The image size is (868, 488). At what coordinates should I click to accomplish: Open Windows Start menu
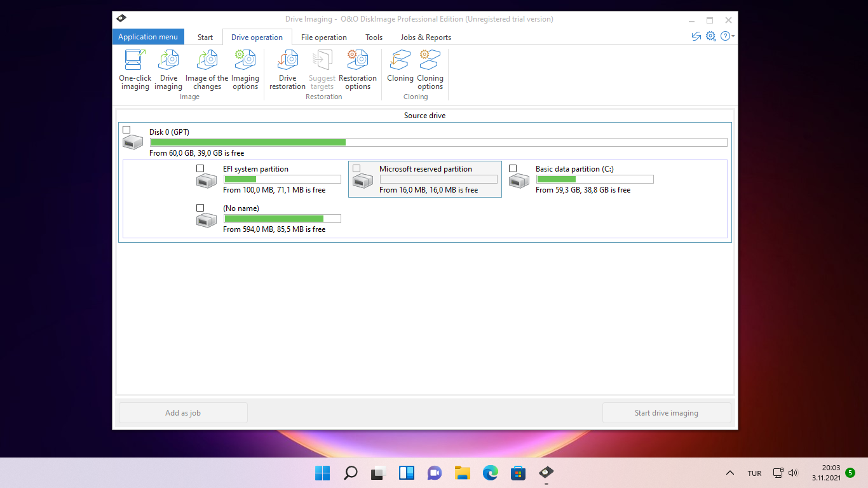[322, 473]
